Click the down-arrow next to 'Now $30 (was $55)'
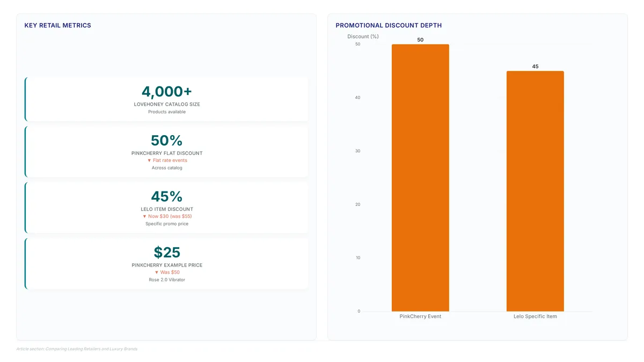644x362 pixels. click(x=144, y=216)
